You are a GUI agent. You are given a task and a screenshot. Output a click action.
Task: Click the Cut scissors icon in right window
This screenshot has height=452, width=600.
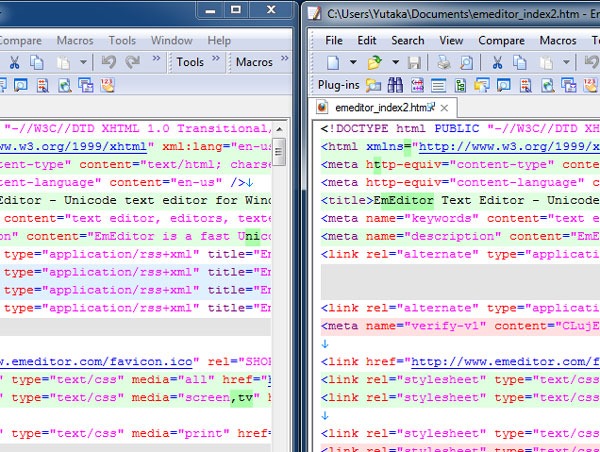[x=497, y=62]
